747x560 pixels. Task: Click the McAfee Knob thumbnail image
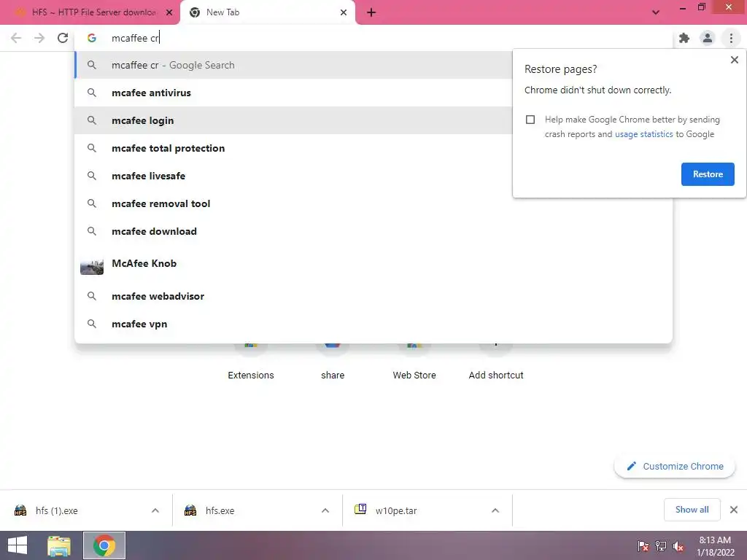pos(91,267)
